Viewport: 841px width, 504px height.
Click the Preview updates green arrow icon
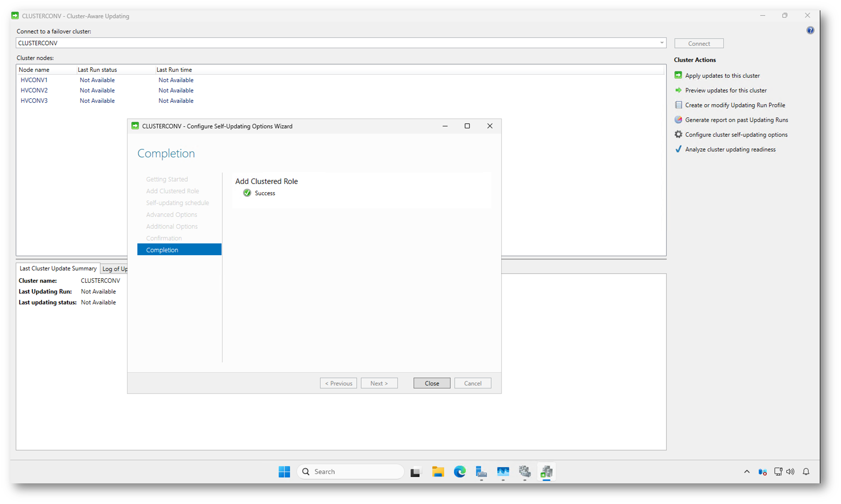[678, 90]
